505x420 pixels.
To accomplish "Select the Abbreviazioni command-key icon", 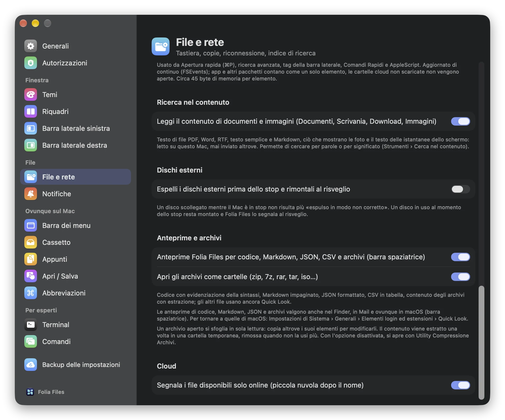I will [31, 293].
